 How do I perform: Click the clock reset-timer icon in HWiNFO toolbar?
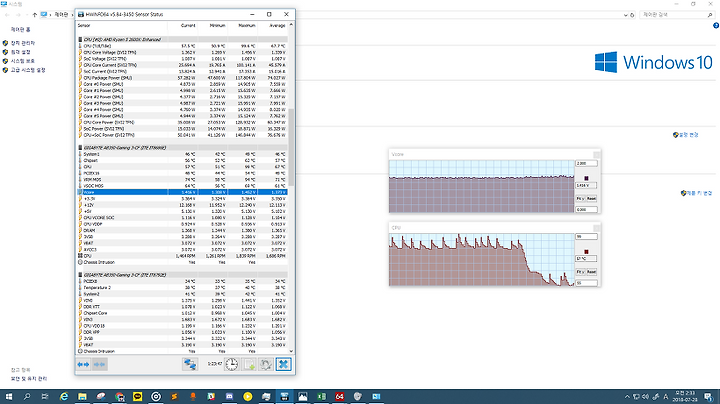coord(232,365)
